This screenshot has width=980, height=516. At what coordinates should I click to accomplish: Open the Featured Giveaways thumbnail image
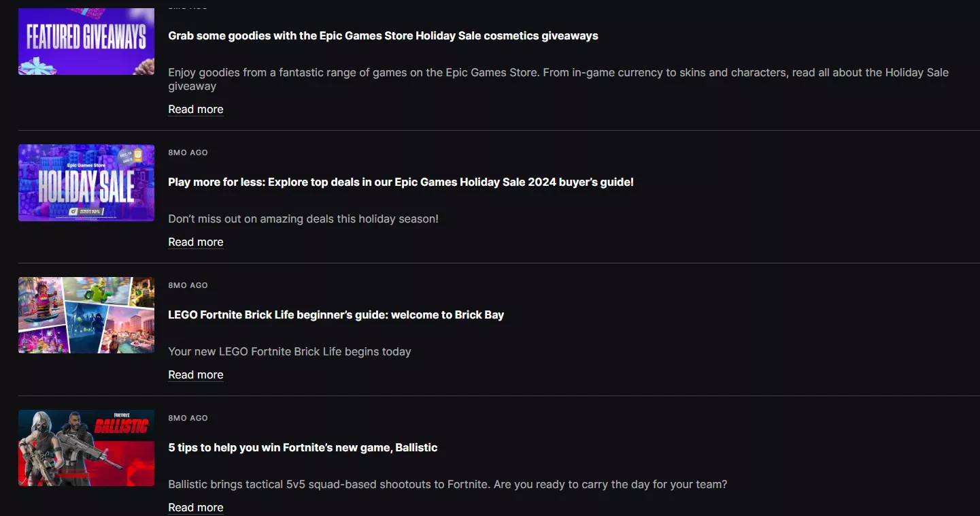pos(86,41)
